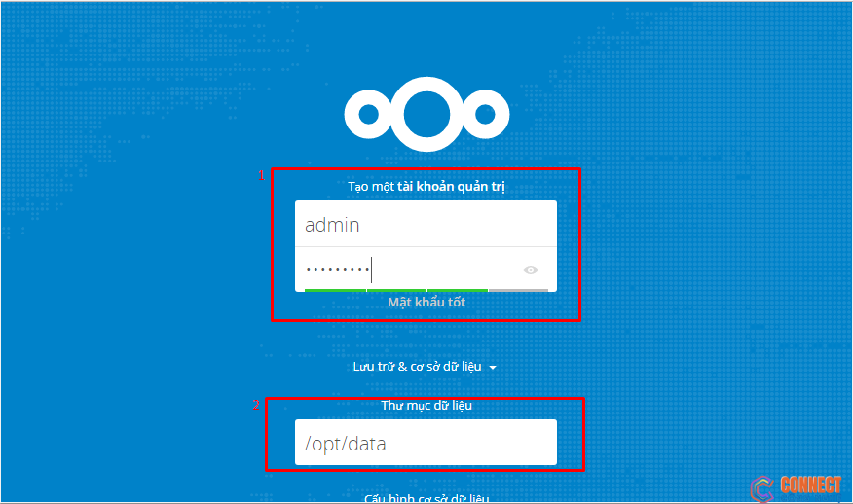Screen dimensions: 853x504
Task: Click the right small circle of Nextcloud logo
Action: click(x=485, y=114)
